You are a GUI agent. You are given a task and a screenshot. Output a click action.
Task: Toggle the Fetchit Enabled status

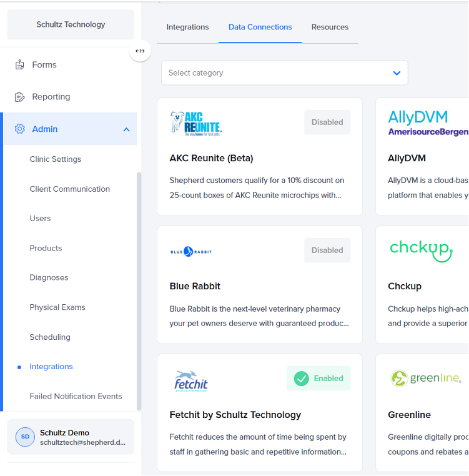[318, 379]
